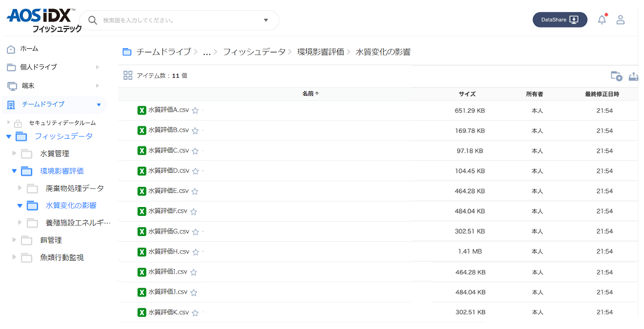The width and height of the screenshot is (644, 329).
Task: Sort by the 名前 column header
Action: [311, 94]
